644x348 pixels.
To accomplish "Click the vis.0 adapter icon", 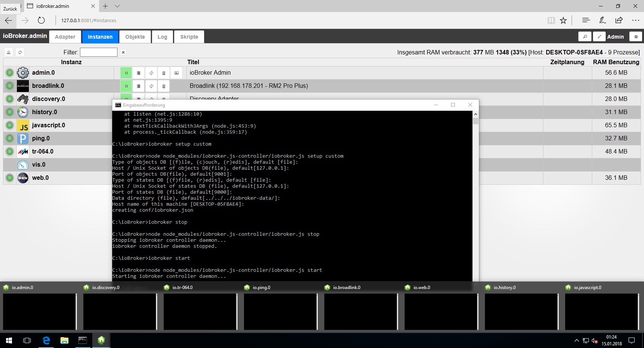I will point(23,165).
